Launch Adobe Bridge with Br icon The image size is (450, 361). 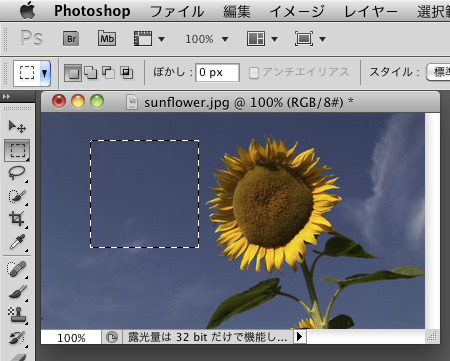pyautogui.click(x=71, y=39)
